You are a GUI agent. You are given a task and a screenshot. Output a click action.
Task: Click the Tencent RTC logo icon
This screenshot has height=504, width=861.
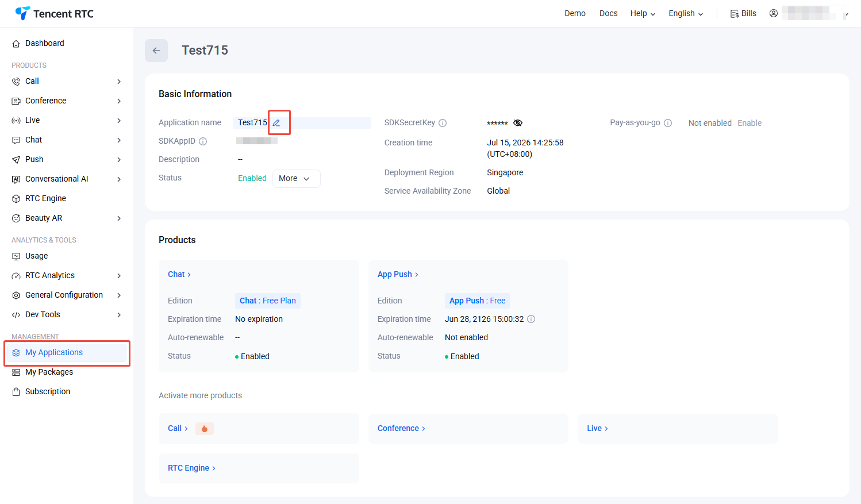tap(22, 13)
